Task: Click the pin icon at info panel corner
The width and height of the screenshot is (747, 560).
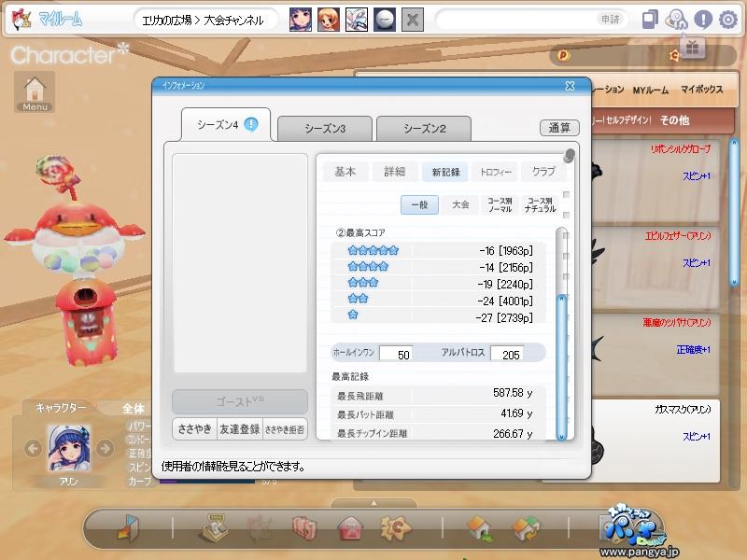Action: 569,155
